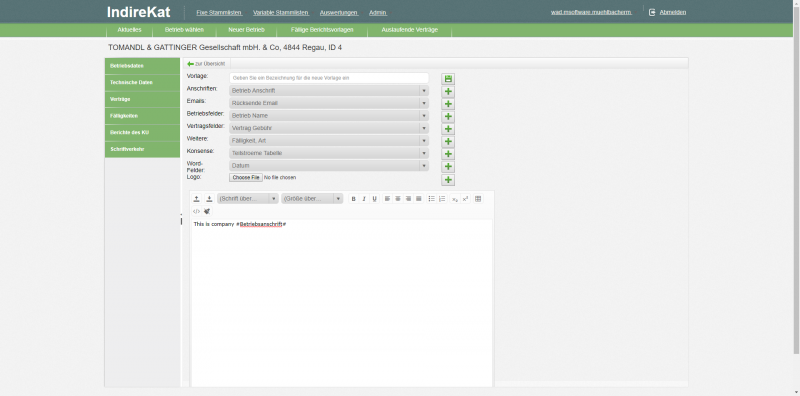Add selected Konsense field with plus
800x396 pixels.
(x=448, y=154)
